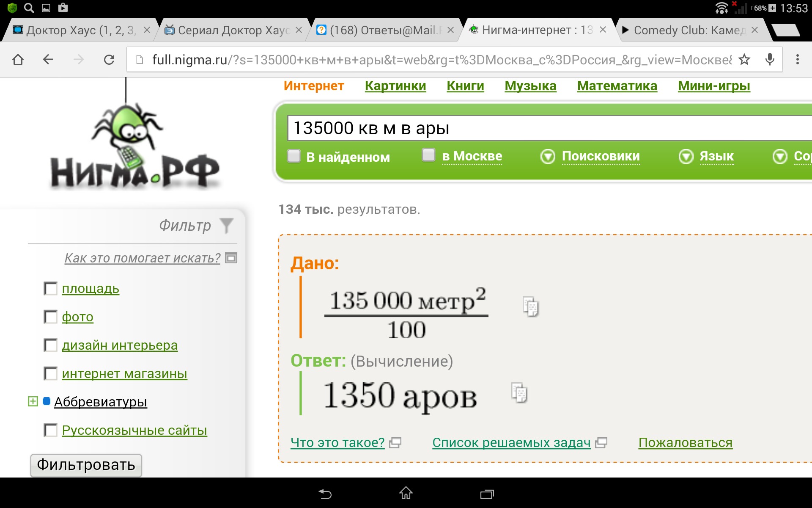Expand the Аббревиатуры tree item
The height and width of the screenshot is (508, 812).
[x=33, y=401]
